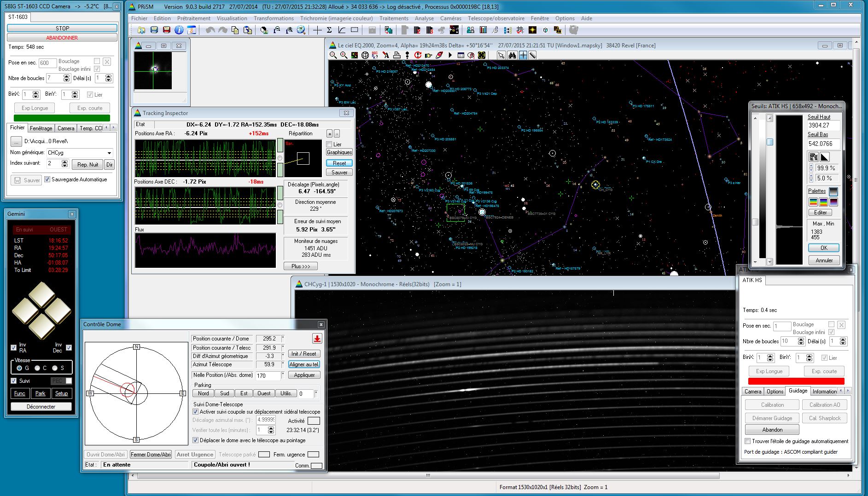Screen dimensions: 868x496
Task: Click the black triangle icon in Seuils window
Action: coord(825,157)
